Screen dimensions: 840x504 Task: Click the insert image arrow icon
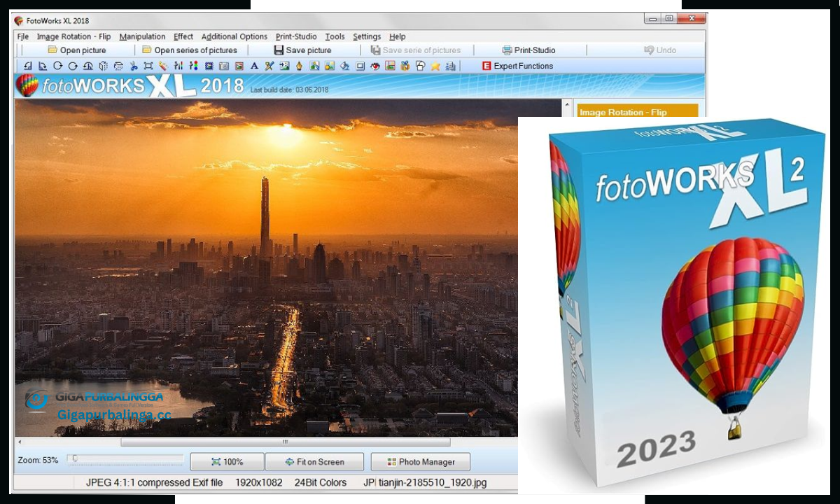pos(284,66)
